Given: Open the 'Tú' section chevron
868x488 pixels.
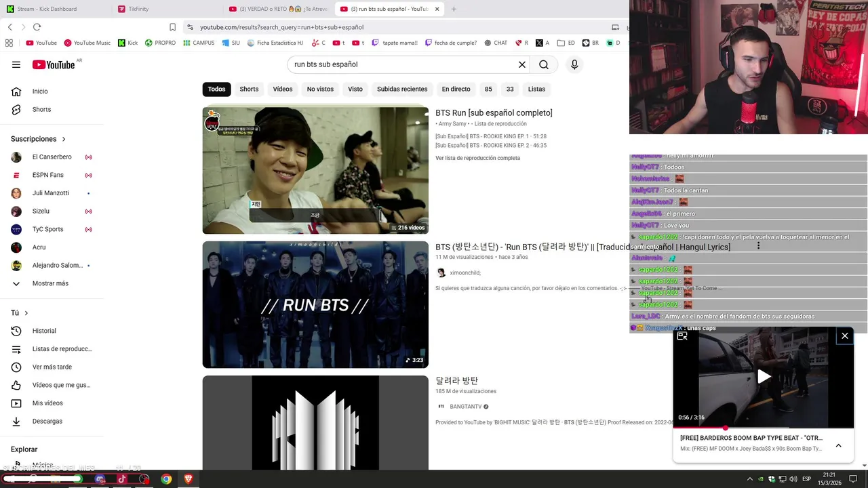Looking at the screenshot, I should 26,313.
